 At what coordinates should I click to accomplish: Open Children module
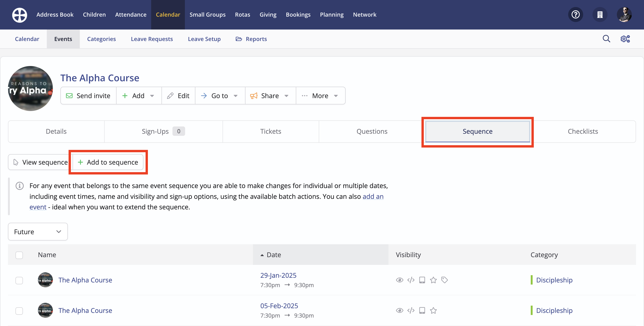[x=94, y=15]
